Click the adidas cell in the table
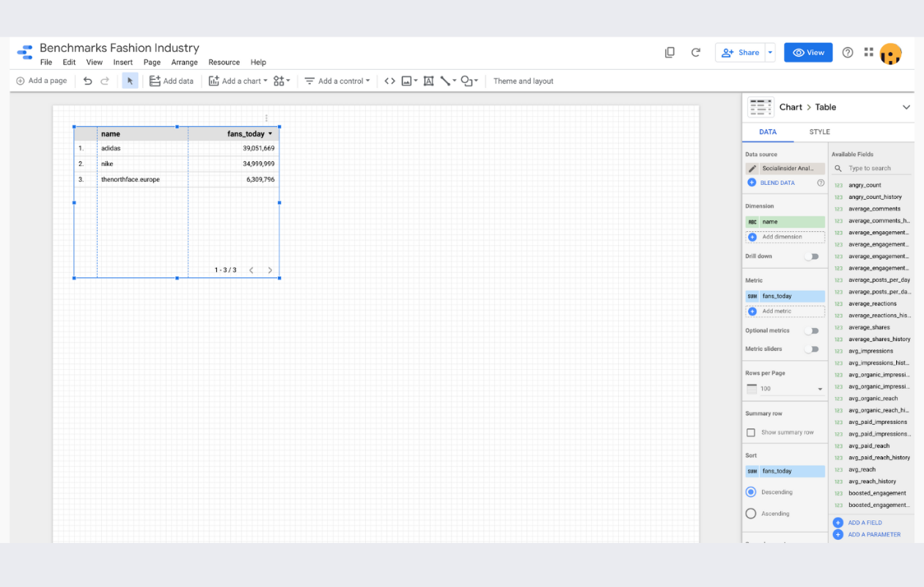924x587 pixels. click(111, 148)
